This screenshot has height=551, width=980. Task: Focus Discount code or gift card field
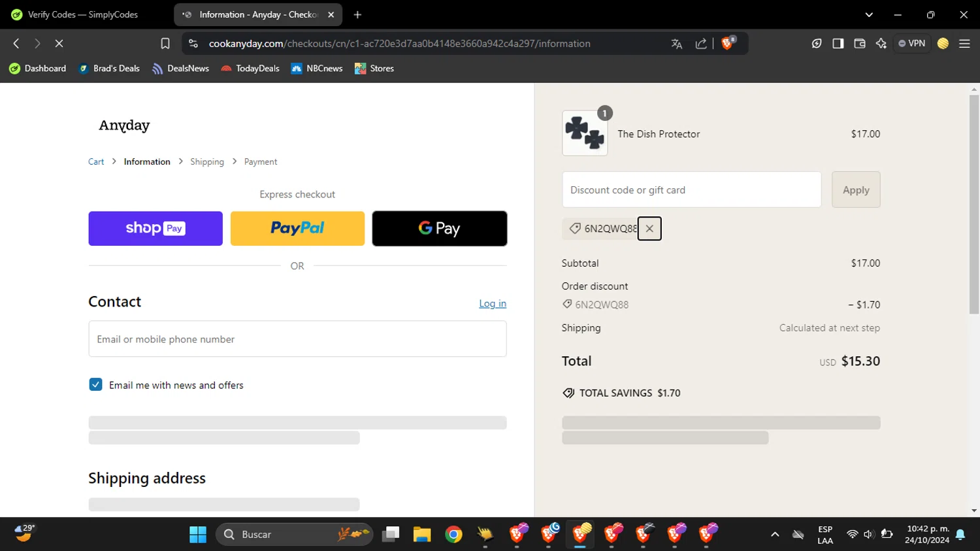click(x=691, y=190)
